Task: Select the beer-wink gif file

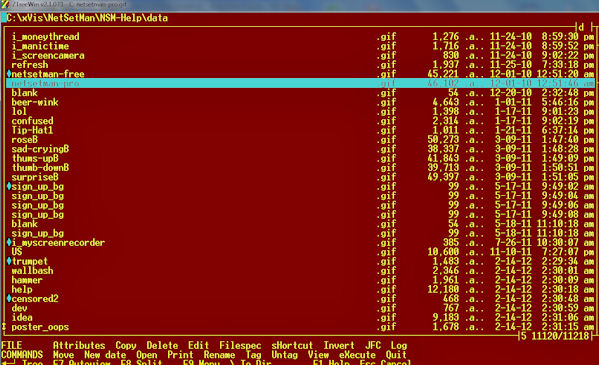Action: [300, 102]
